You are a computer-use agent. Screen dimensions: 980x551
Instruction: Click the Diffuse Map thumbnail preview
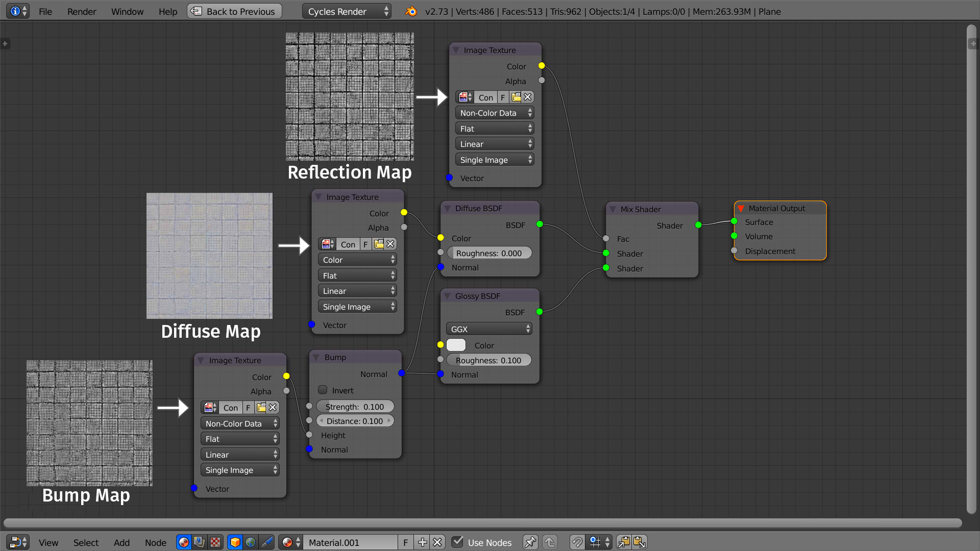209,256
